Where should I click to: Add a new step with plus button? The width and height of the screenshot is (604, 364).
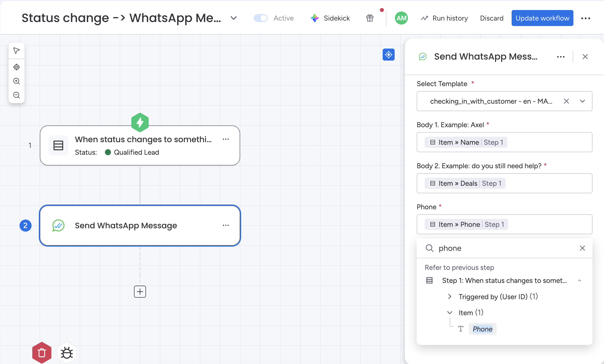coord(140,292)
